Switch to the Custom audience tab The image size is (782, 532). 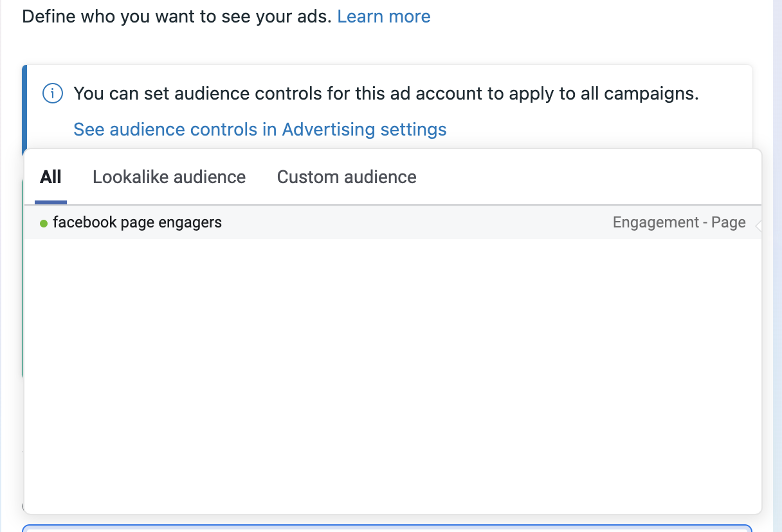tap(347, 177)
